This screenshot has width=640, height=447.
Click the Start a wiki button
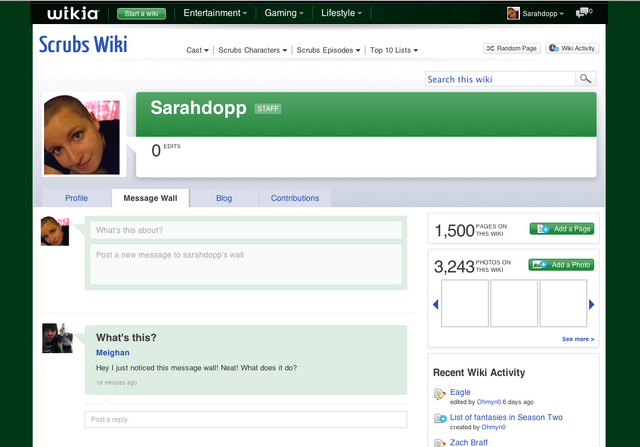coord(141,13)
